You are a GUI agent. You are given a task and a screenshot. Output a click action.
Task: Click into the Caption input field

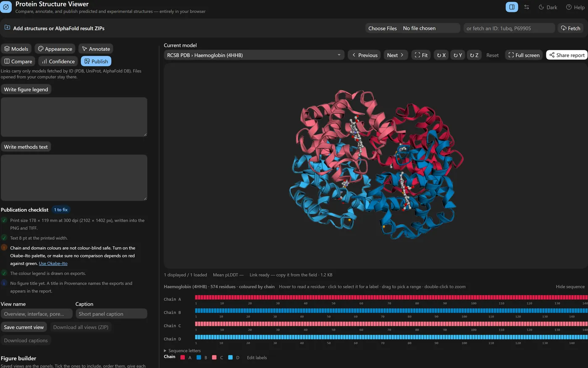(111, 314)
